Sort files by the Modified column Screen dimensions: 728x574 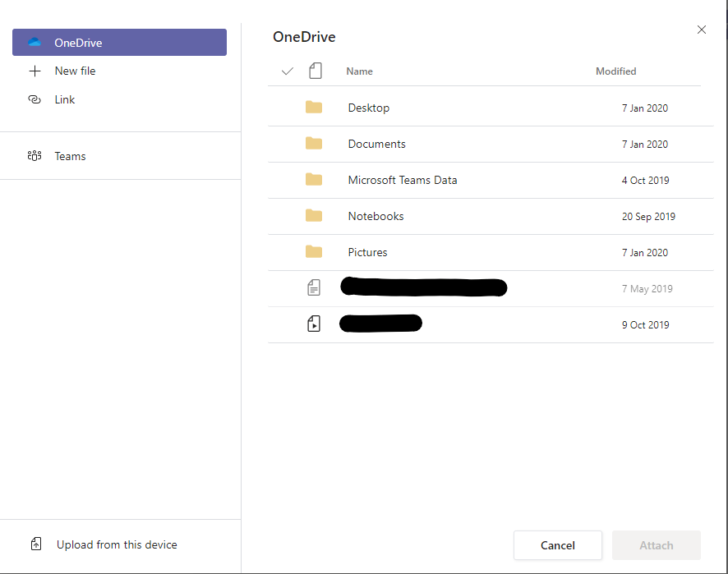pos(615,71)
